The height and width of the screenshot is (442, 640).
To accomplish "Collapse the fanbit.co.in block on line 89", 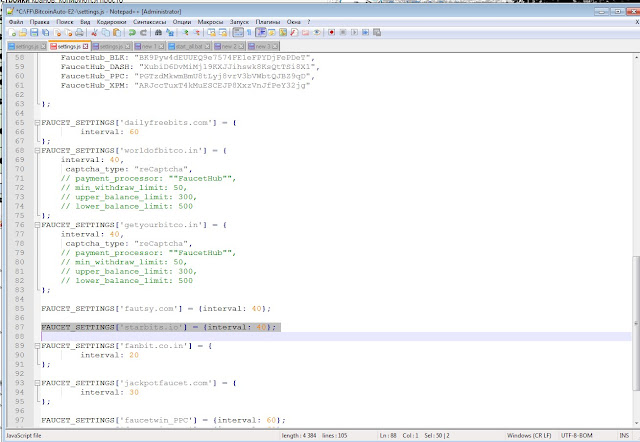I will click(37, 346).
